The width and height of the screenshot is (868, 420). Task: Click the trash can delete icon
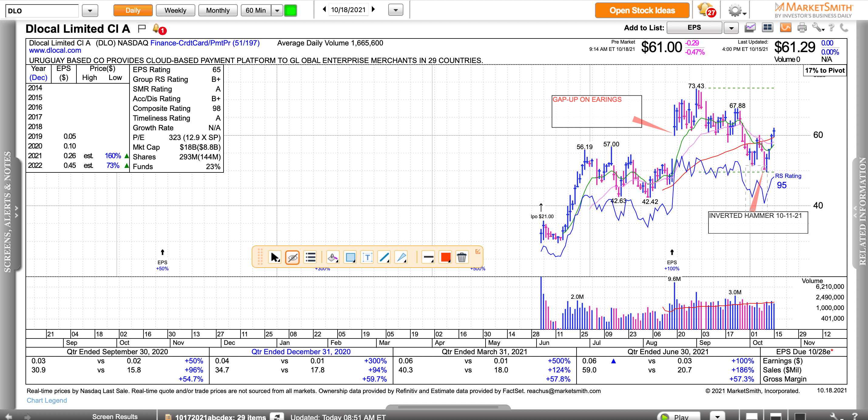pyautogui.click(x=462, y=258)
